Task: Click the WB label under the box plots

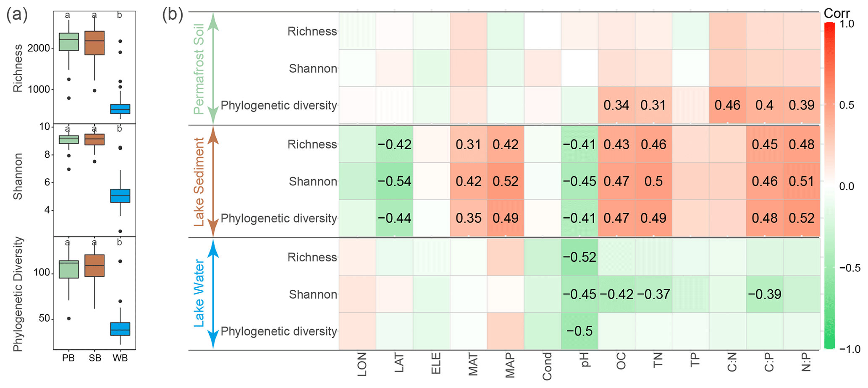Action: [x=120, y=358]
